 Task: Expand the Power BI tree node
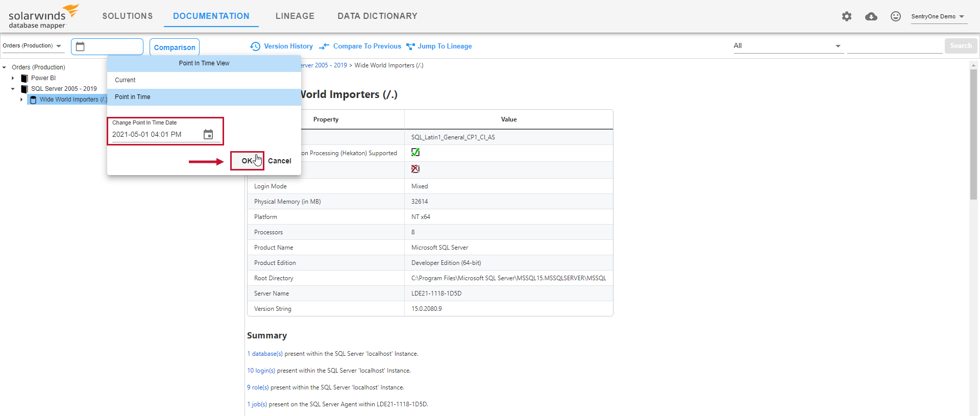pyautogui.click(x=13, y=78)
